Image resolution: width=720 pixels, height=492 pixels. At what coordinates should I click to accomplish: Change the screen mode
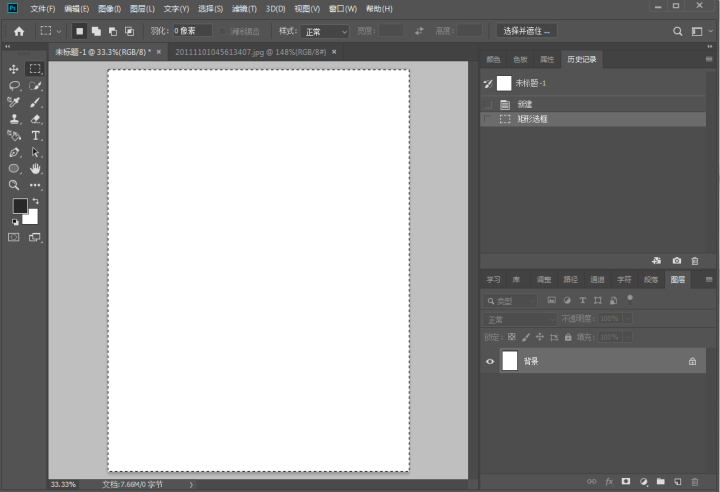[35, 237]
